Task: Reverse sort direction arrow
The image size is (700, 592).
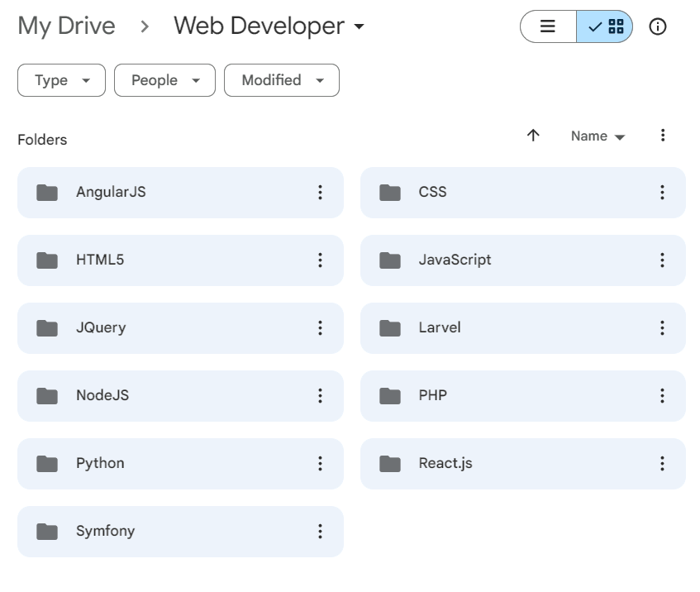Action: (533, 136)
